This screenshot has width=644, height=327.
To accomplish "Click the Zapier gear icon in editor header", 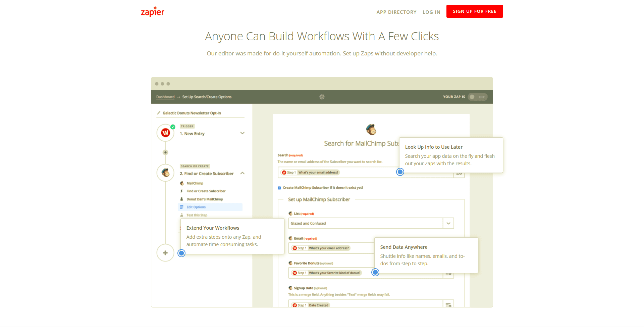I will 322,97.
